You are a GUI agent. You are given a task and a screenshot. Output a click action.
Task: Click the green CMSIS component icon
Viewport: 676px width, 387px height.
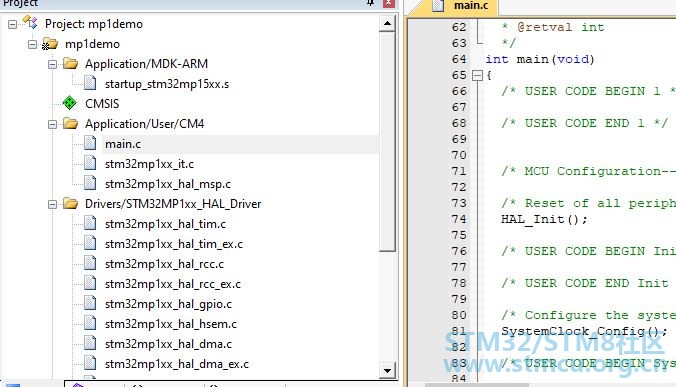pyautogui.click(x=69, y=103)
